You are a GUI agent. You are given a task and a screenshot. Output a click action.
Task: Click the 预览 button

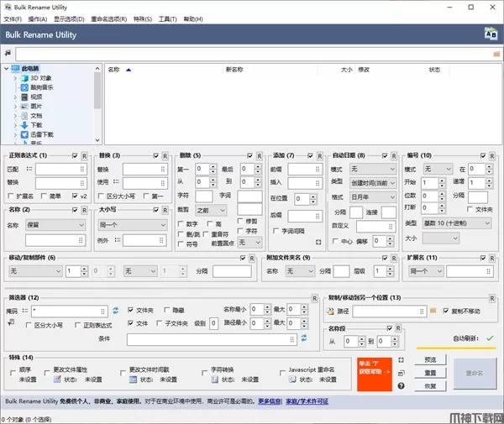click(x=429, y=359)
